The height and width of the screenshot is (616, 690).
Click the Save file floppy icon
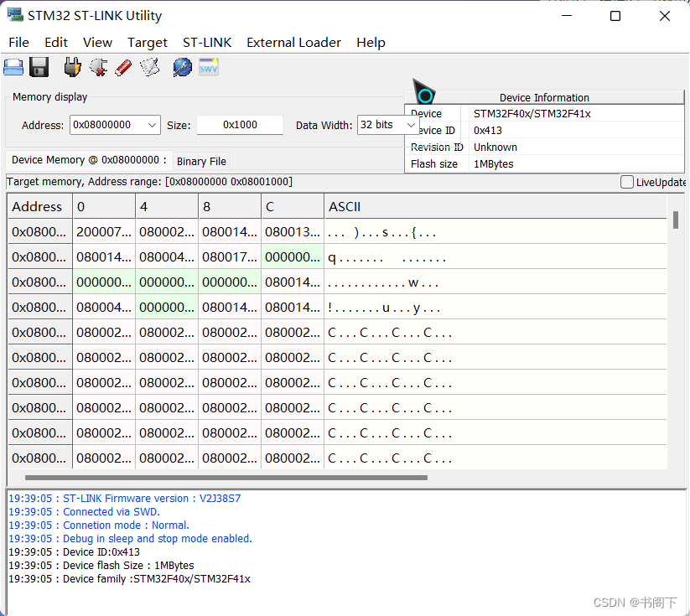click(x=39, y=68)
